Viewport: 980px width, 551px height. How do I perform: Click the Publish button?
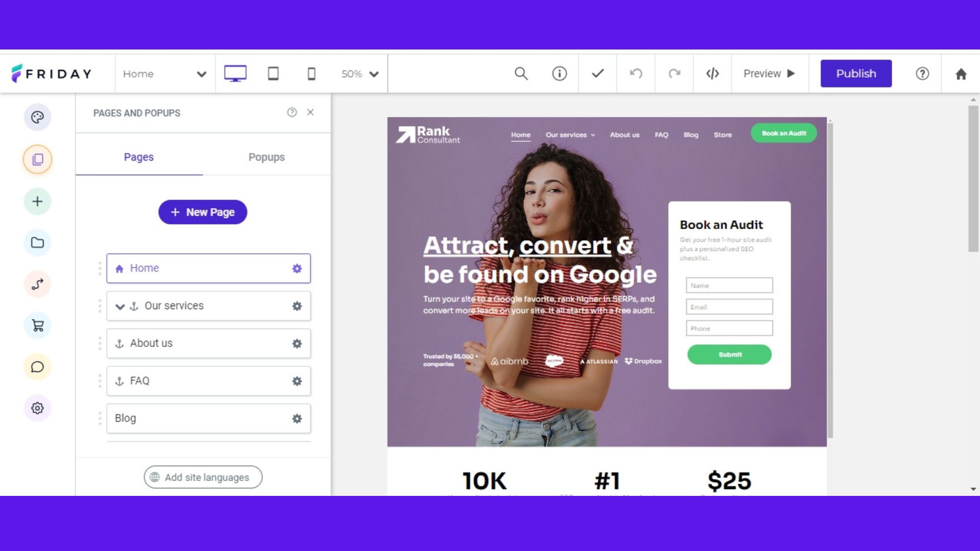point(855,73)
